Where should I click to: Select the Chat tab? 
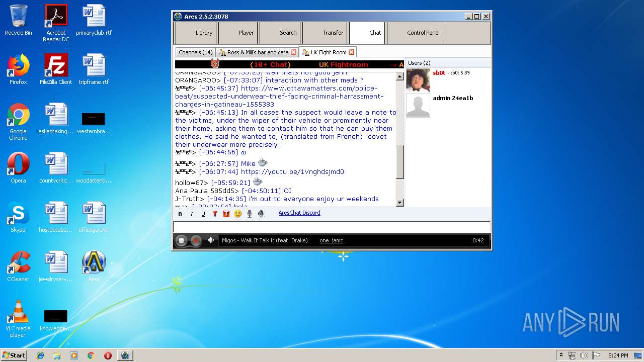click(367, 33)
